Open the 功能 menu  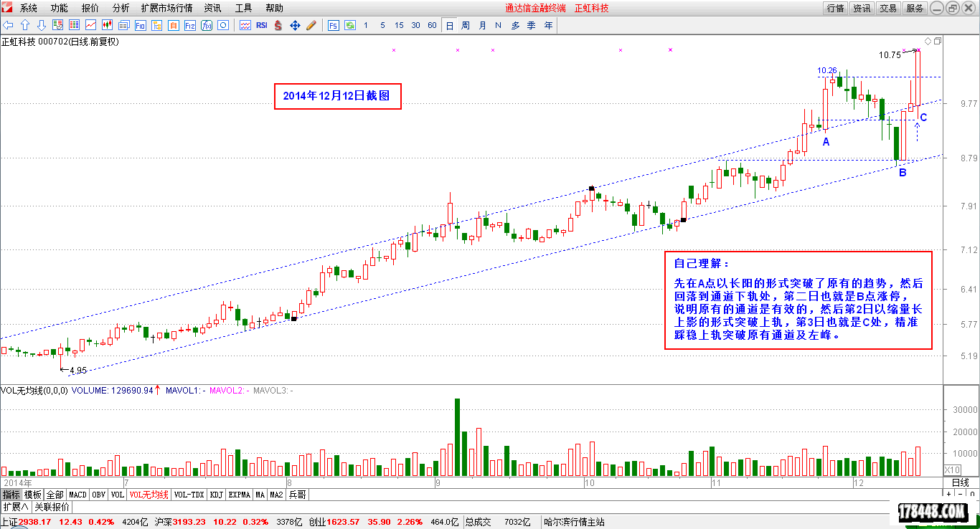coord(60,8)
